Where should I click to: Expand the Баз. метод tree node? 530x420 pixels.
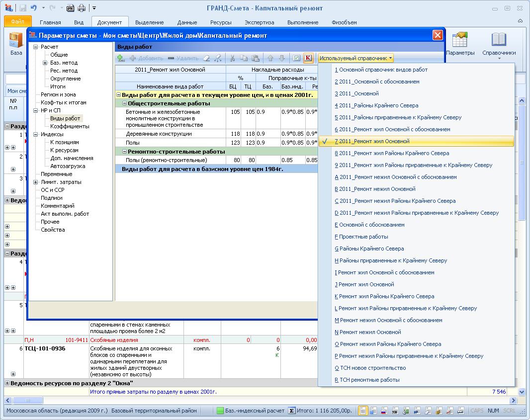pyautogui.click(x=45, y=63)
